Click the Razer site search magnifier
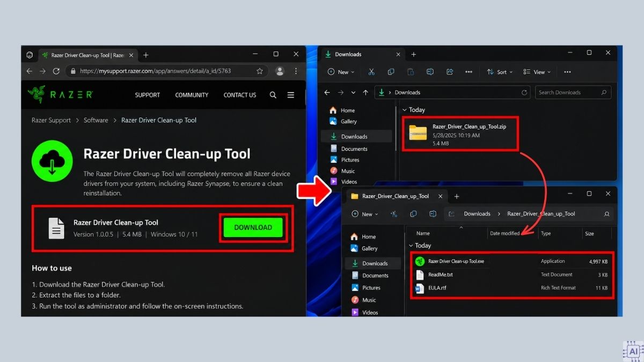Screen dimensions: 644x362 [x=273, y=95]
